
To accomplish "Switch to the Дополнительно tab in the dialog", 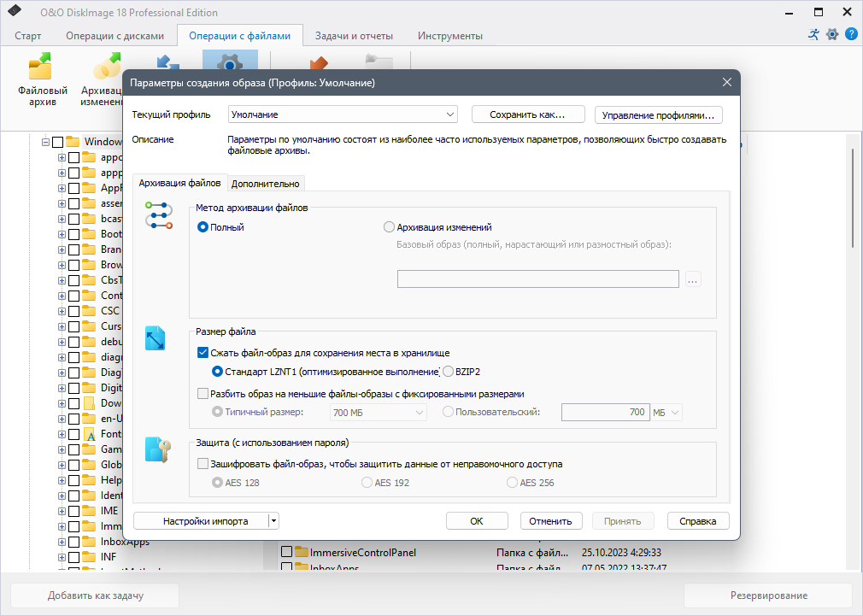I will (x=265, y=184).
